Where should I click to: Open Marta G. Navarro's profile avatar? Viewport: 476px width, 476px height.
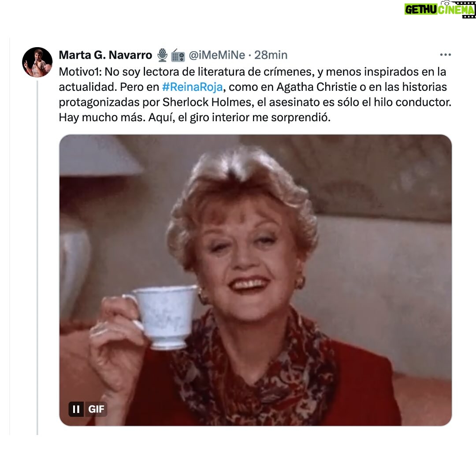pos(37,62)
